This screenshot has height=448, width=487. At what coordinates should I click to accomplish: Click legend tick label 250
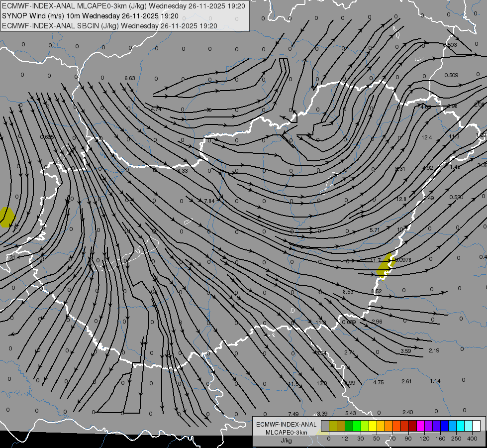[x=456, y=439]
